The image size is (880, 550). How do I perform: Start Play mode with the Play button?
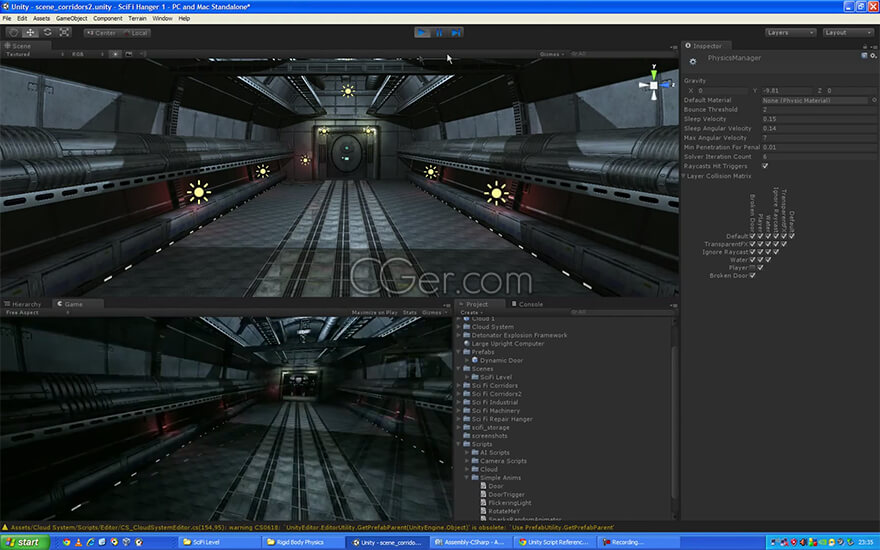tap(422, 33)
